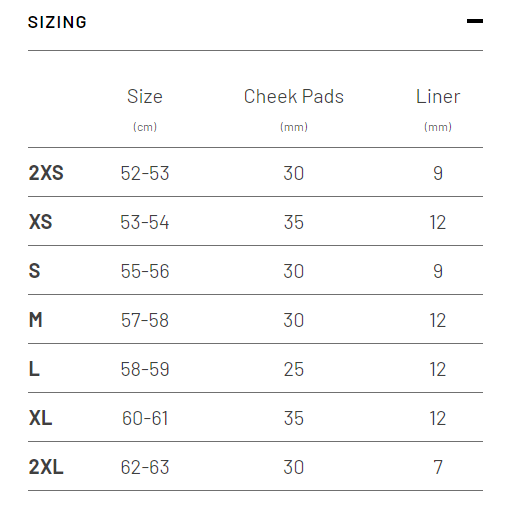The height and width of the screenshot is (506, 515).
Task: Click the Size column header
Action: pos(145,97)
